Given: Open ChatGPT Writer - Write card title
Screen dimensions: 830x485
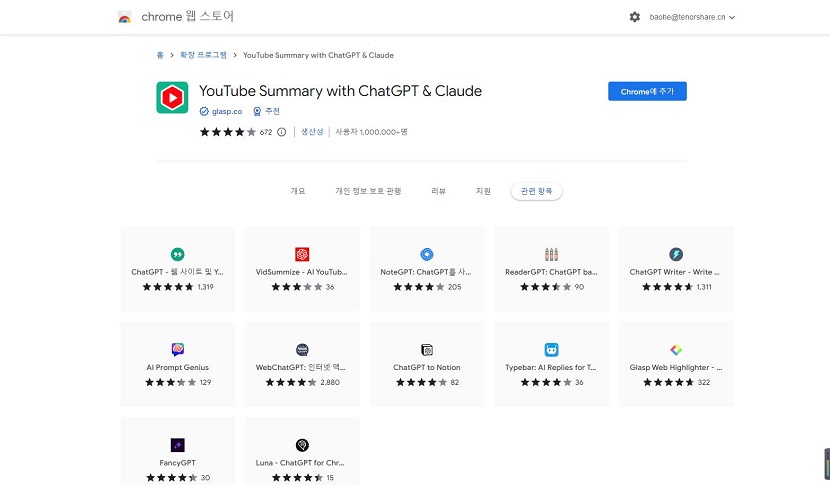Looking at the screenshot, I should pyautogui.click(x=674, y=272).
